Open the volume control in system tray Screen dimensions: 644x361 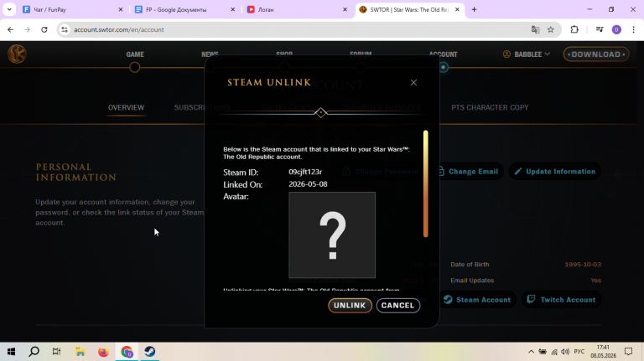click(x=565, y=352)
